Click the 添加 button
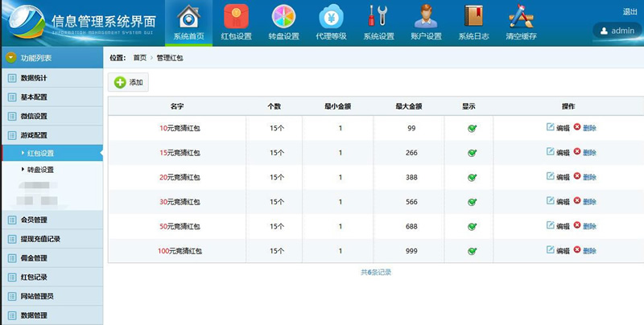The height and width of the screenshot is (325, 644). pos(129,82)
